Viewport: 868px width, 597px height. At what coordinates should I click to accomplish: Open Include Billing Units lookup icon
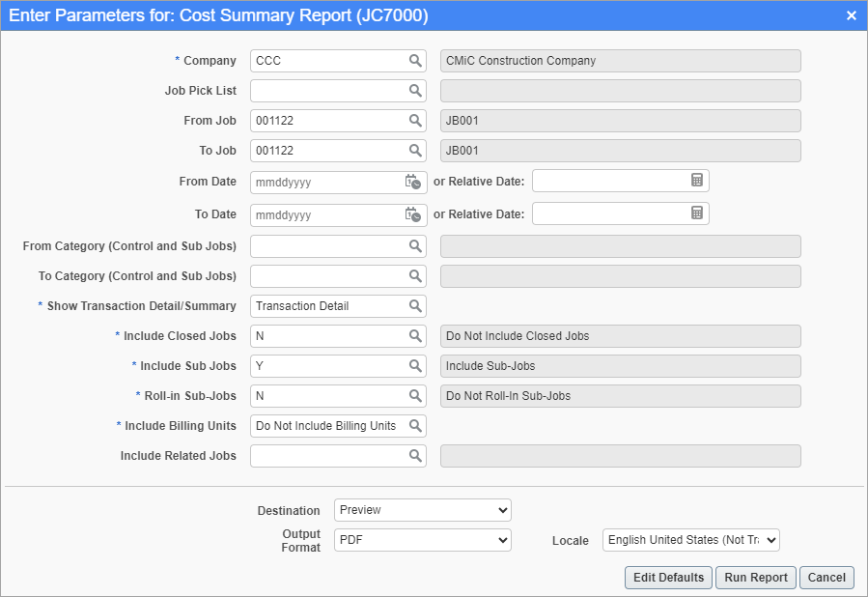(x=415, y=425)
